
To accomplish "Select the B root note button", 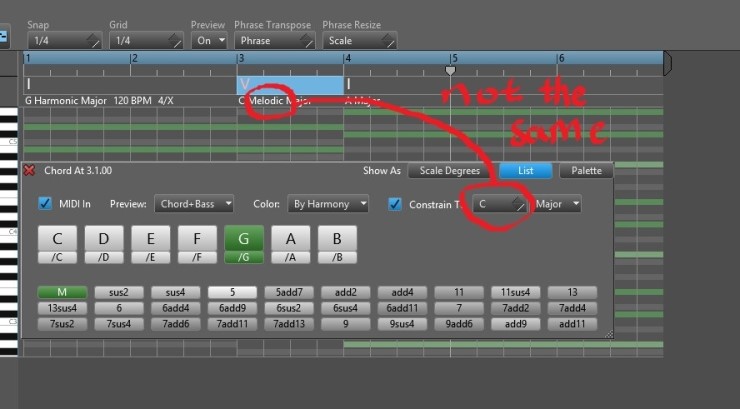I will (x=337, y=239).
